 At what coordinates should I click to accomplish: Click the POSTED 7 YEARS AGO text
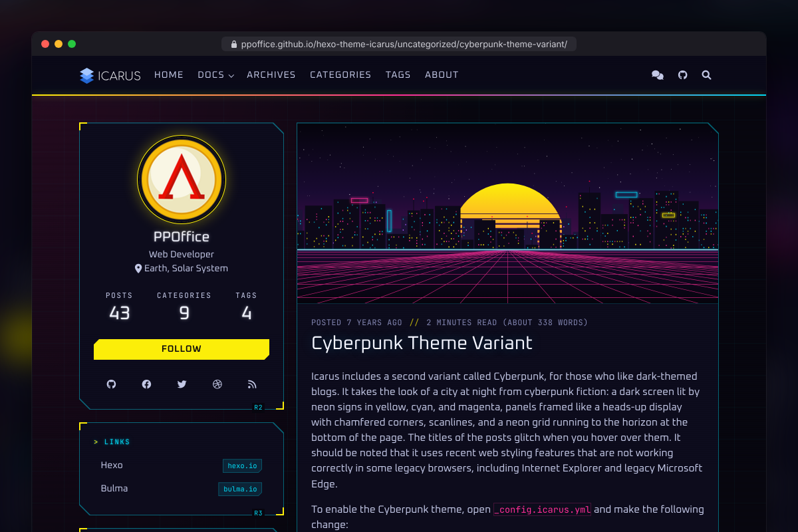coord(356,323)
